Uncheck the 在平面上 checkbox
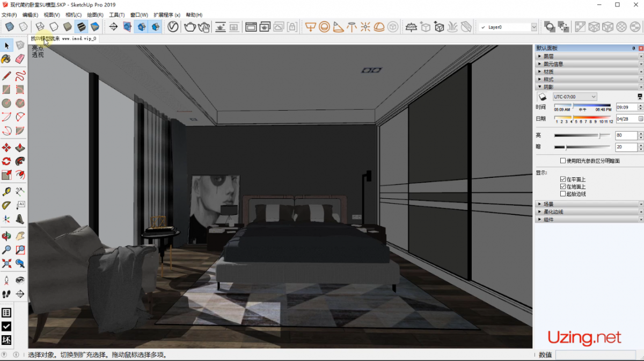Screen dimensions: 644x361 click(x=562, y=179)
